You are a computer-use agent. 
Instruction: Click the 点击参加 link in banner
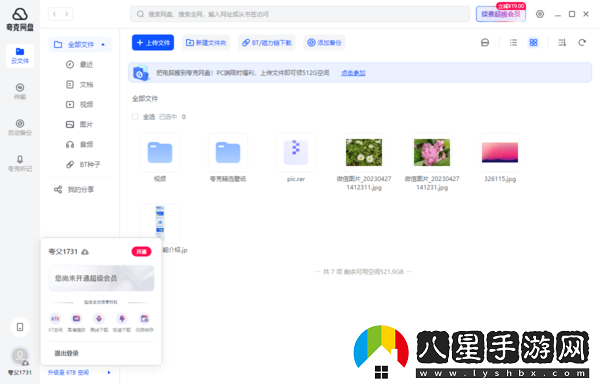click(x=353, y=73)
